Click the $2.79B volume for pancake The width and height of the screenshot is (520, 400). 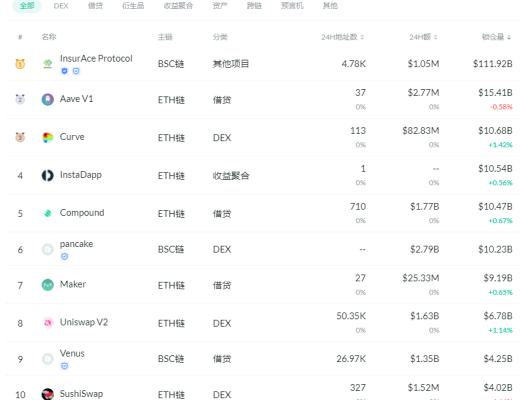(424, 249)
